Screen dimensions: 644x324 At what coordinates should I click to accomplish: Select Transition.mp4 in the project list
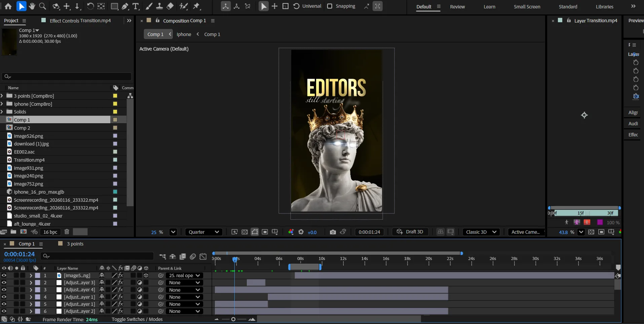tap(29, 160)
